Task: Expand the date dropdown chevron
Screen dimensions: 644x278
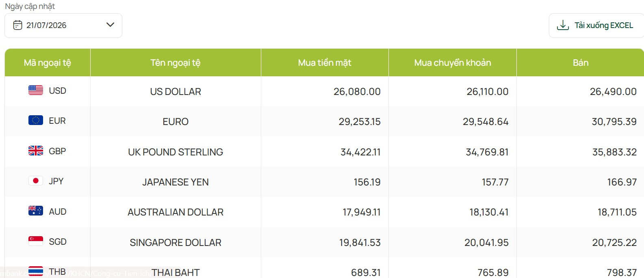Action: point(110,25)
